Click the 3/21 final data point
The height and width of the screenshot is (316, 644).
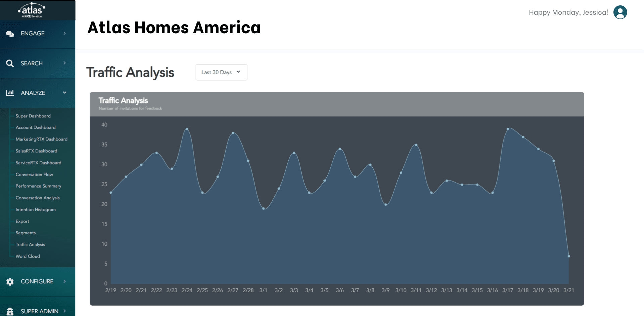(x=569, y=256)
